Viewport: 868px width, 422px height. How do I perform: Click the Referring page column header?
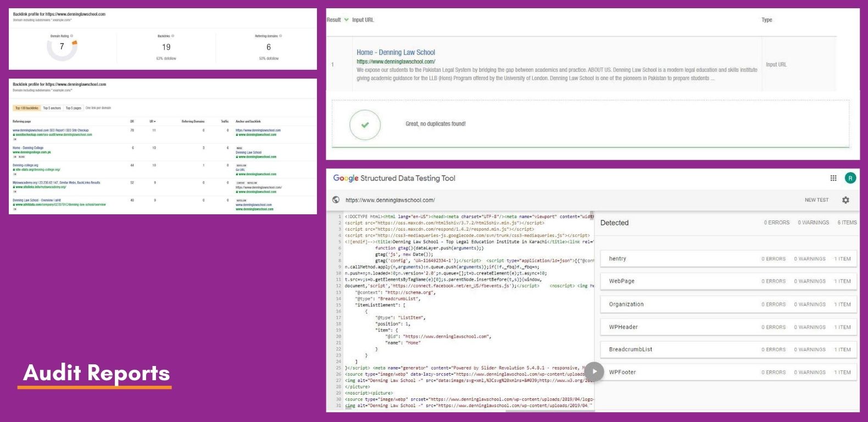coord(22,121)
